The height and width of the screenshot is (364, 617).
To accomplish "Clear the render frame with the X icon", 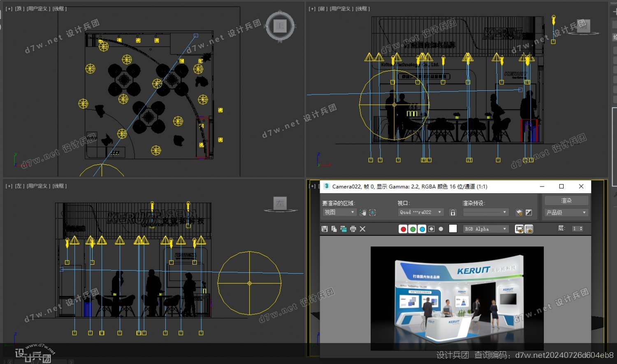I will pos(362,229).
